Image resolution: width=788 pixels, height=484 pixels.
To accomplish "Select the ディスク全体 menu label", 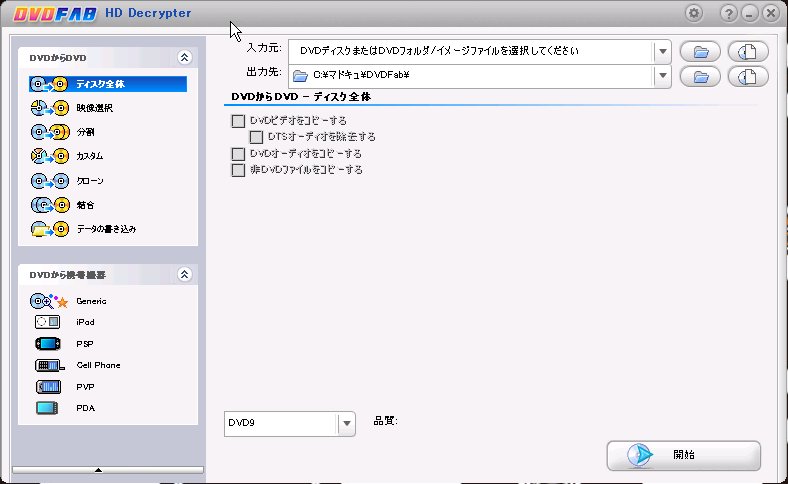I will [100, 84].
